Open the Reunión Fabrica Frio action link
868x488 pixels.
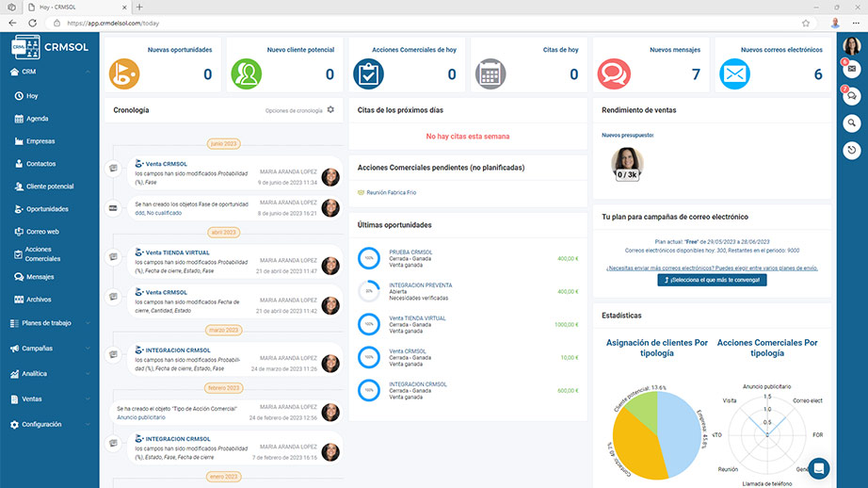[391, 192]
